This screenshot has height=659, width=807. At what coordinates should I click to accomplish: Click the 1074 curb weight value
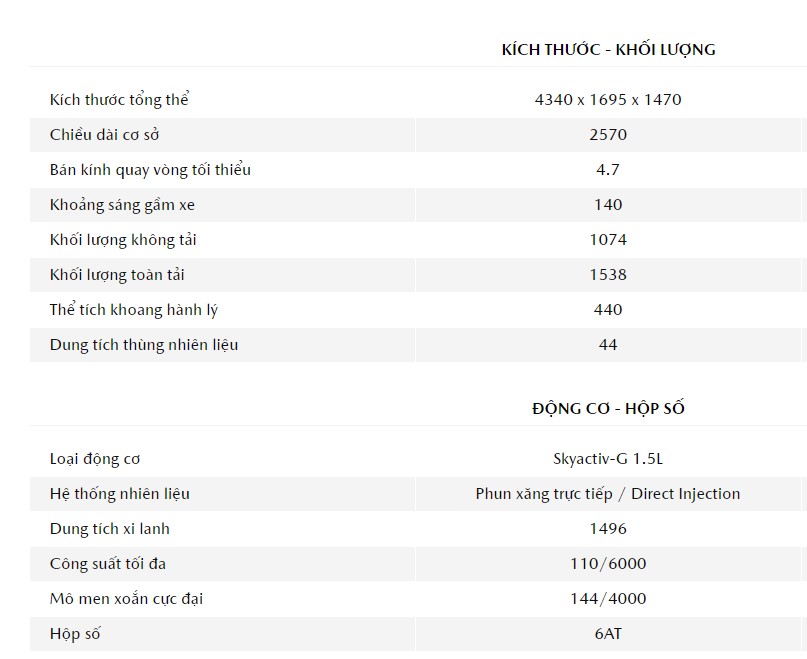[608, 240]
